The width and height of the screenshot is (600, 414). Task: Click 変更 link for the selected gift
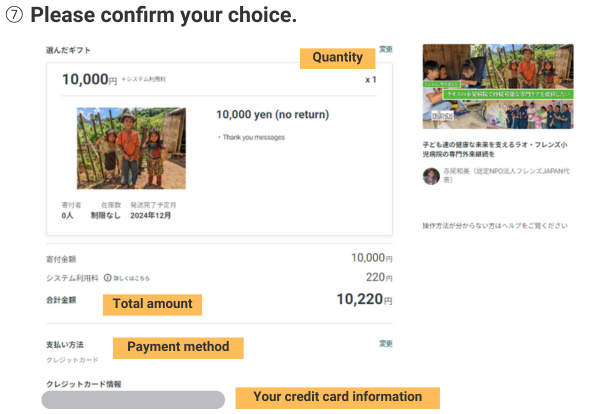click(386, 48)
